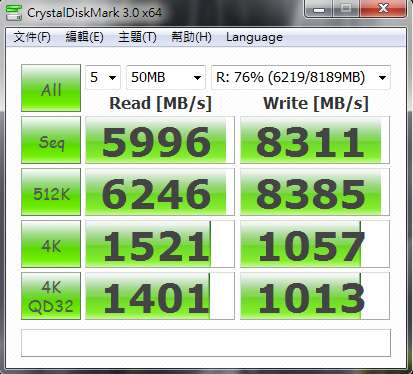Click the Write [MB/s] column header

point(316,103)
